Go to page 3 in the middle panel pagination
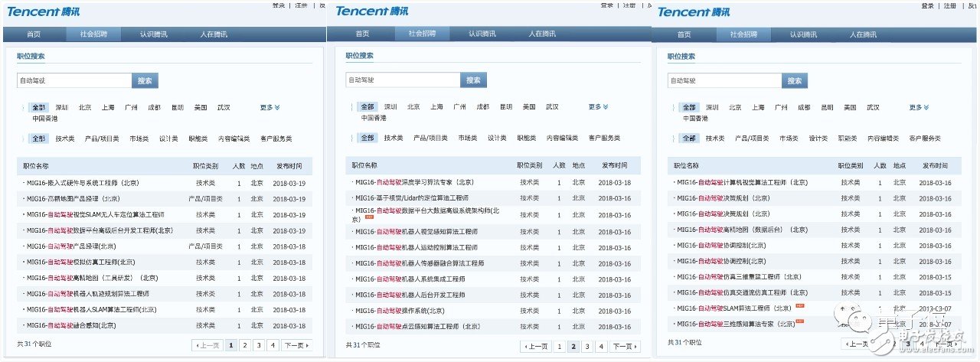Viewport: 980px width, 362px height. tap(586, 347)
